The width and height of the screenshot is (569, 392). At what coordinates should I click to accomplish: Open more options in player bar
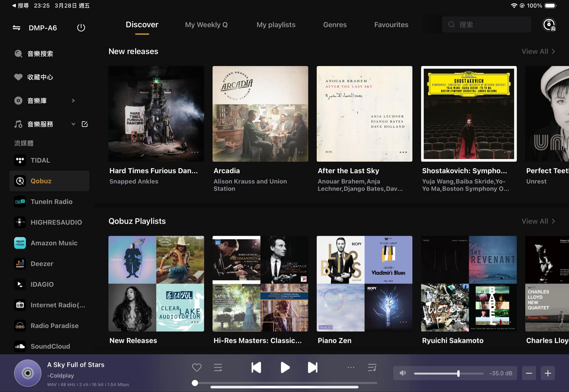(351, 368)
